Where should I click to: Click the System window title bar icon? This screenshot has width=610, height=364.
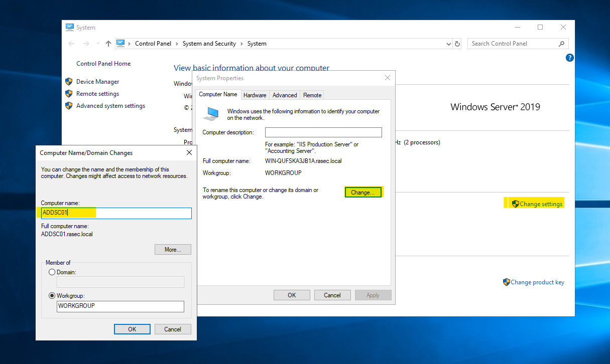(70, 28)
